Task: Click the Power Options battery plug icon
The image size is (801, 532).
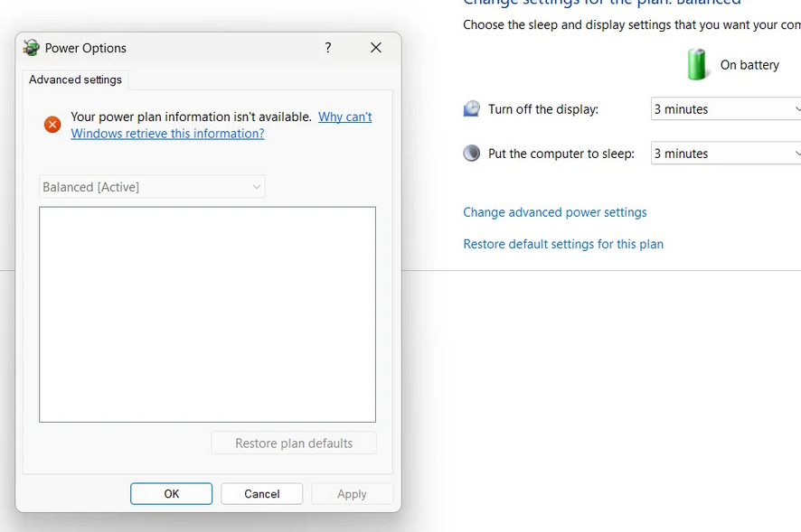Action: 31,48
